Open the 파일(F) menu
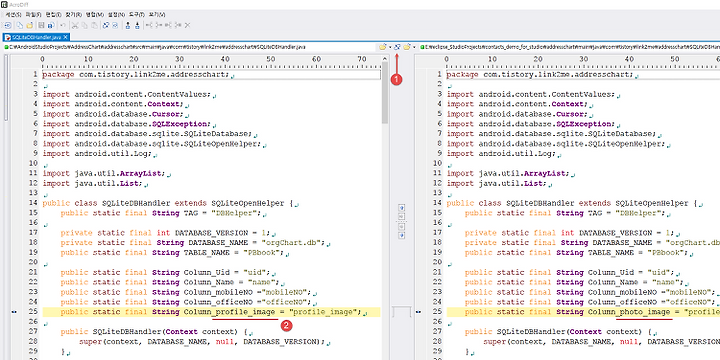The width and height of the screenshot is (720, 360). 34,15
